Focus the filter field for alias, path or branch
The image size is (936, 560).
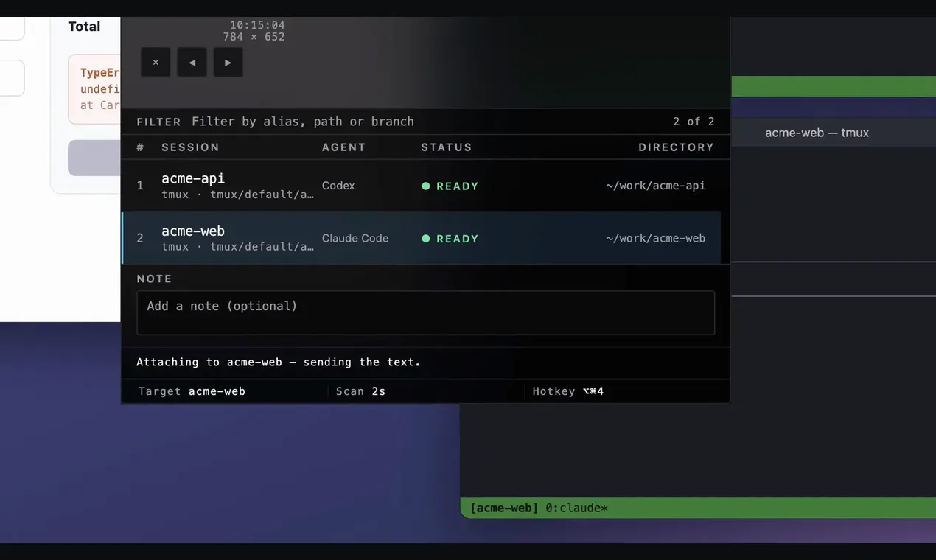click(x=303, y=122)
